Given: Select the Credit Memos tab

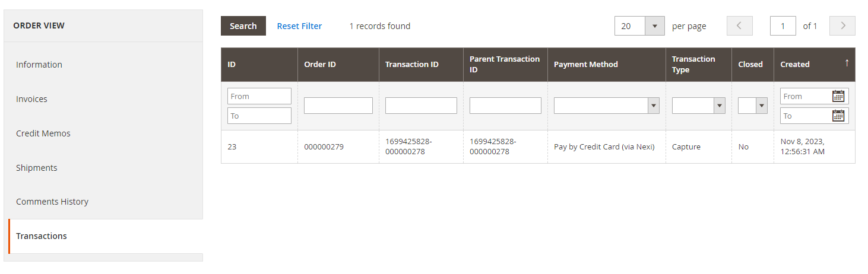Looking at the screenshot, I should [x=43, y=133].
